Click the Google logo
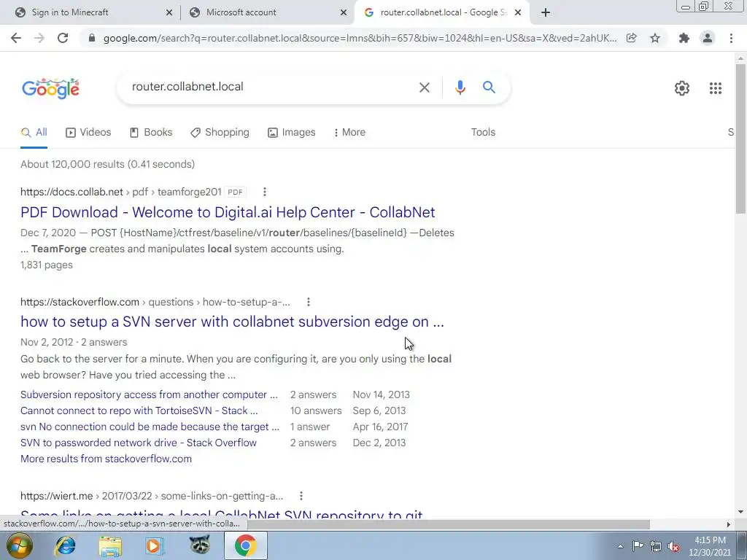Screen dimensions: 747x560 pos(50,88)
